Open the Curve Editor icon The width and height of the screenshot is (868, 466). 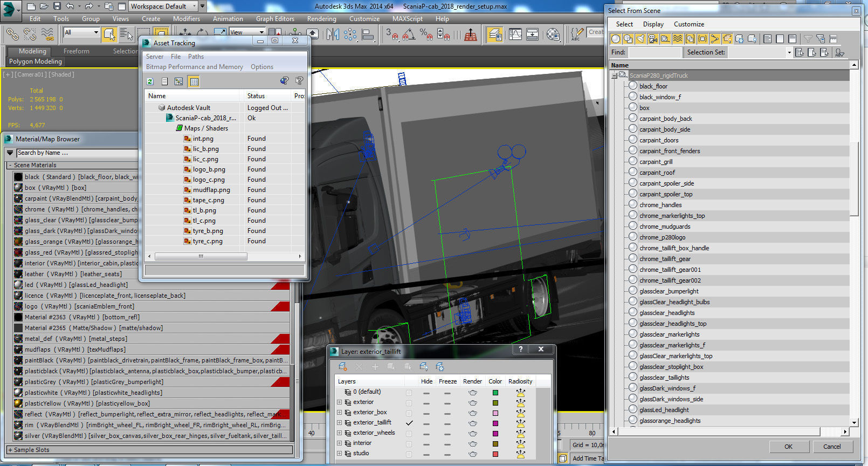tap(515, 35)
